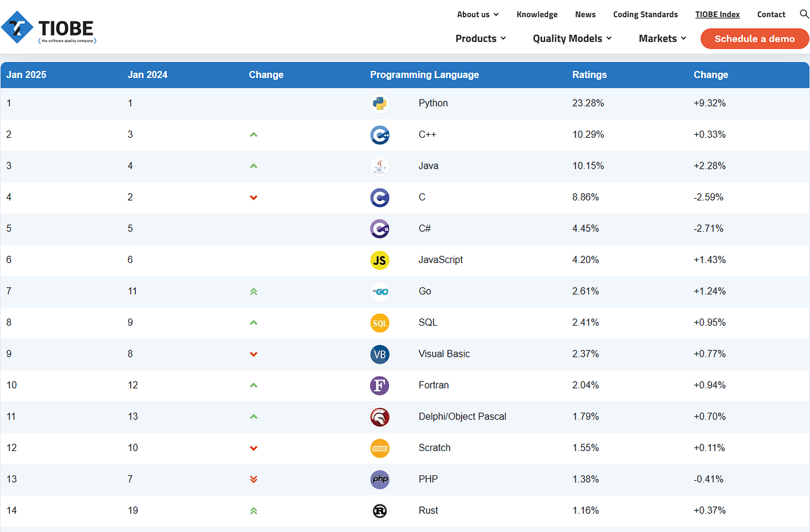Click the Visual Basic language name
The height and width of the screenshot is (532, 810).
[x=444, y=354]
